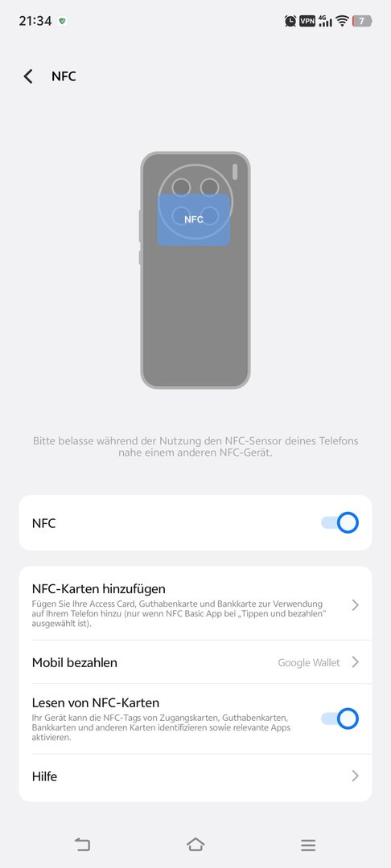Open the Hilfe menu entry
The image size is (391, 868).
[x=195, y=776]
